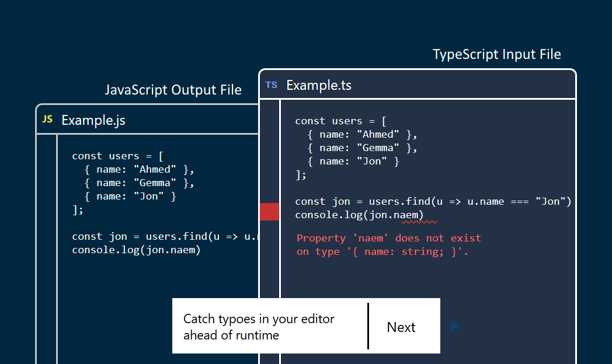Click the "Gemma" entry line in Example.ts

[362, 148]
